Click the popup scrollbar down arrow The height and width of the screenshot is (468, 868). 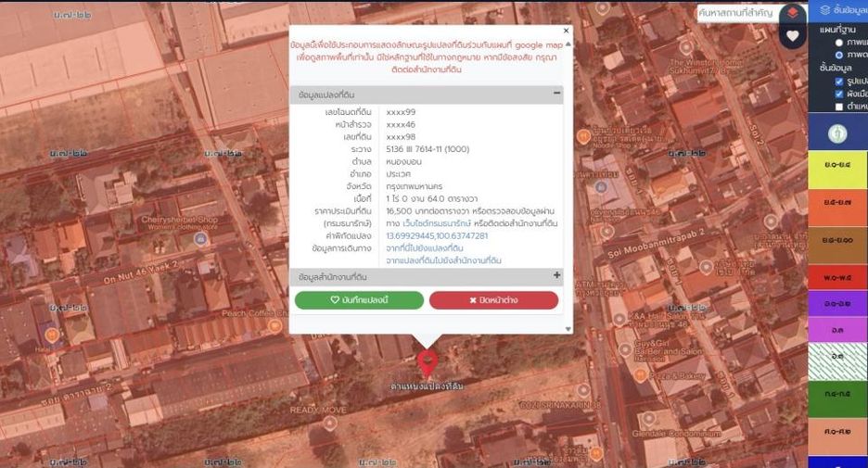coord(568,329)
